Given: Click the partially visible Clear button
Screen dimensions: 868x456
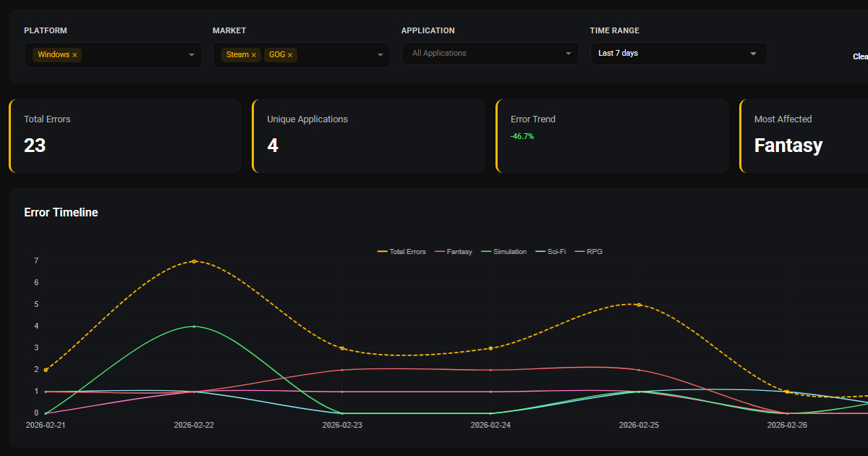Looking at the screenshot, I should tap(860, 56).
